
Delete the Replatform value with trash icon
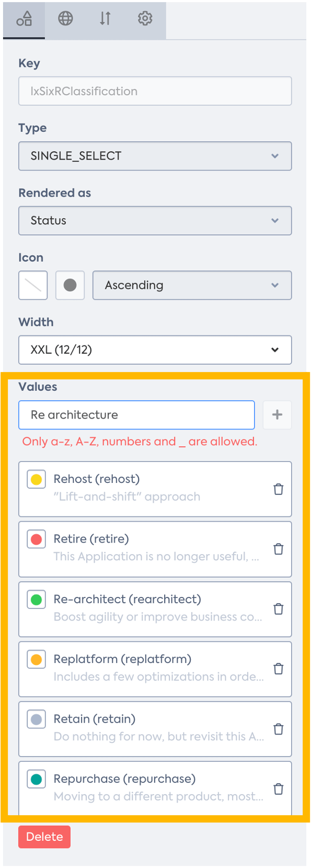278,669
